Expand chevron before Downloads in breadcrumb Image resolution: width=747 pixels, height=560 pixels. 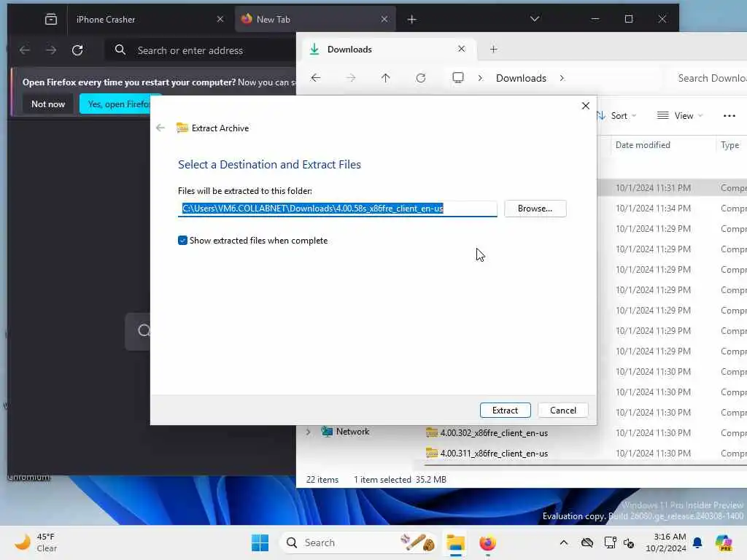(480, 78)
